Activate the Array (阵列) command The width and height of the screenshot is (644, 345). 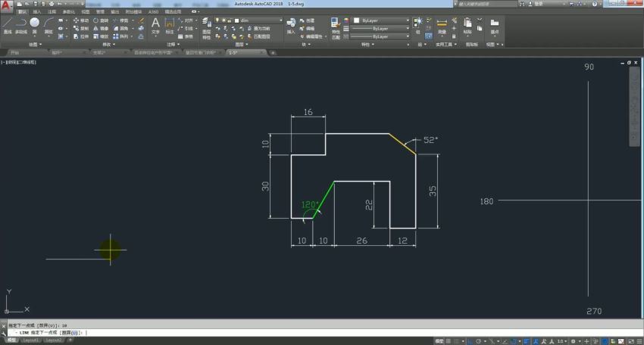(120, 36)
